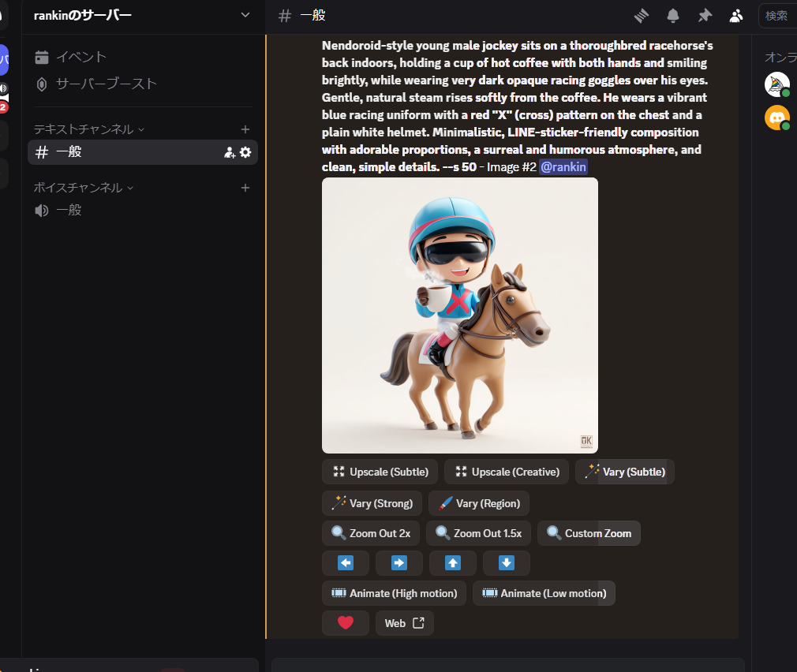Click the Zoom Out 2x button
The width and height of the screenshot is (797, 672).
[x=371, y=533]
